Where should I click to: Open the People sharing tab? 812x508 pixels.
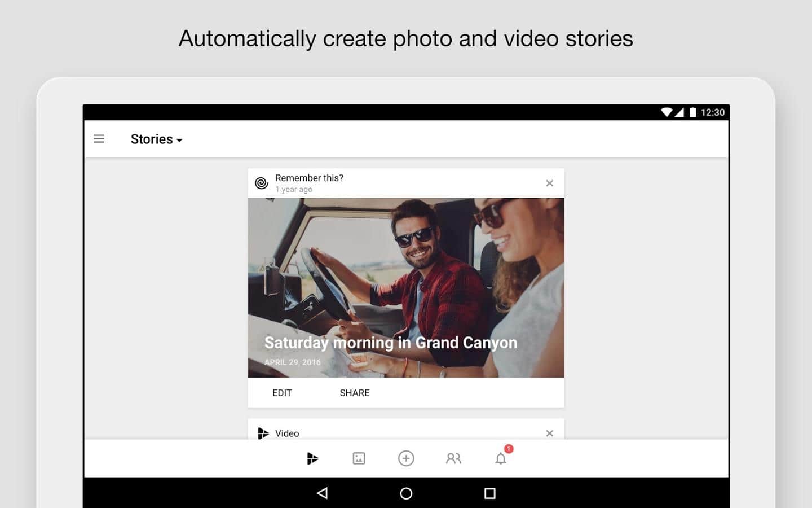[x=453, y=458]
